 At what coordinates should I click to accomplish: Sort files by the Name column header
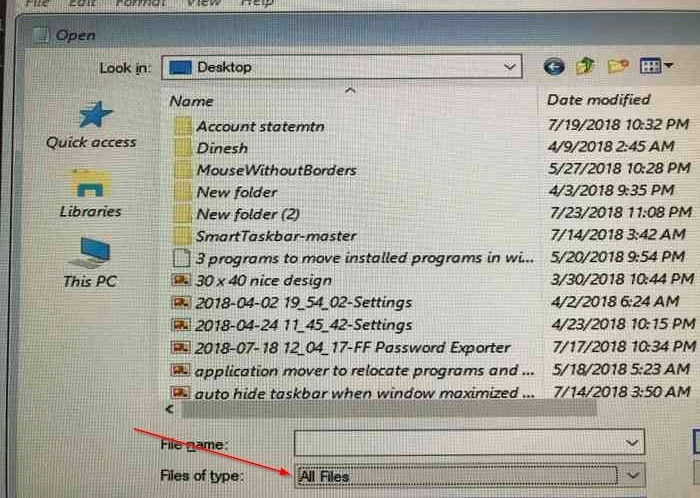[x=191, y=101]
